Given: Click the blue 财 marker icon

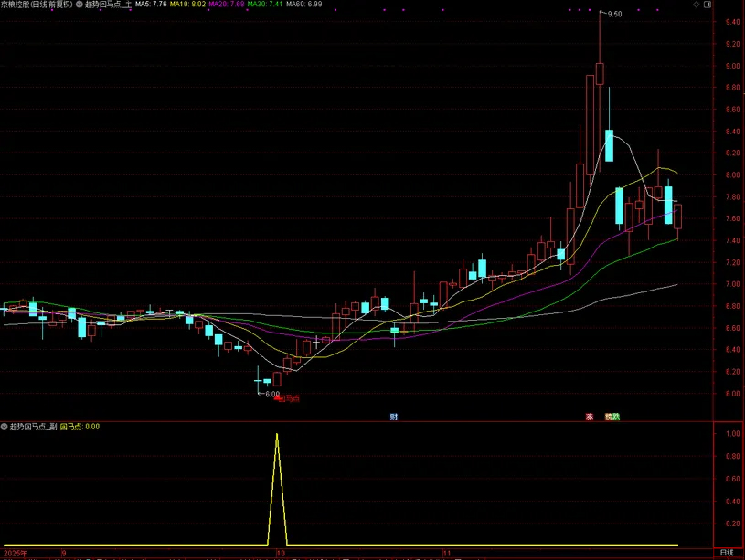Looking at the screenshot, I should 393,417.
